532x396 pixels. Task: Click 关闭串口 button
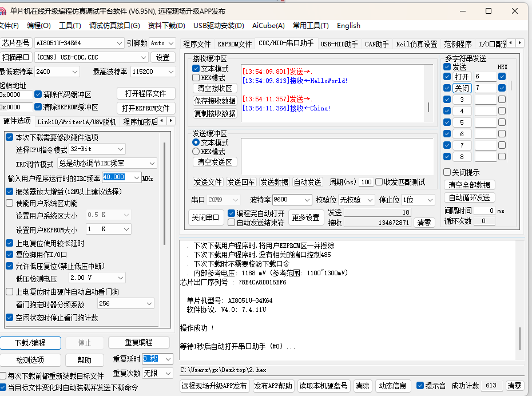pyautogui.click(x=205, y=217)
